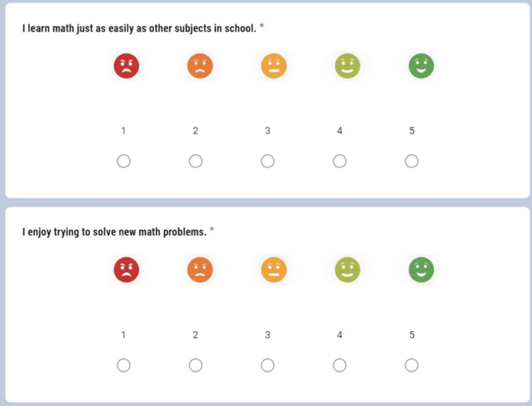Pick rating 4 for learning math easily
This screenshot has height=406, width=532.
coord(339,162)
